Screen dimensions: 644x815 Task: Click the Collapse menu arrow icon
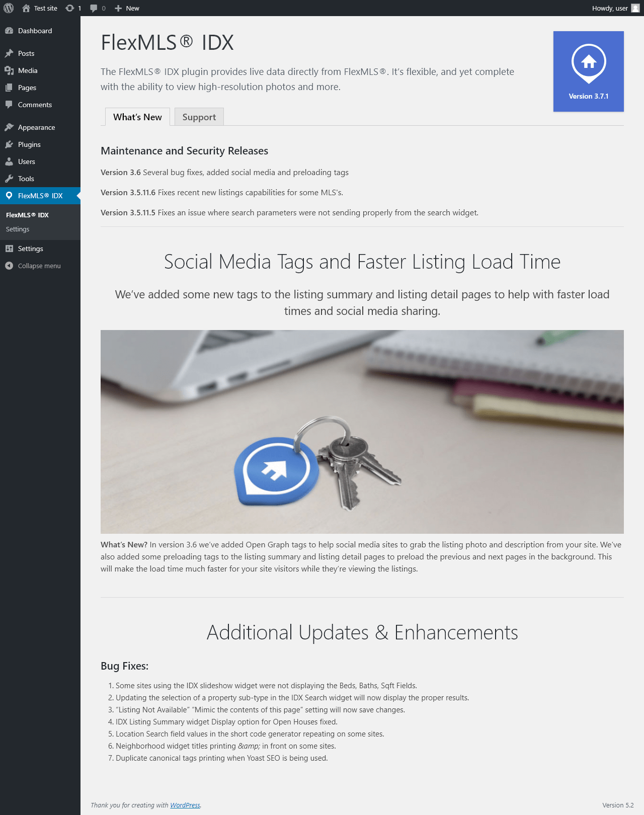click(9, 266)
